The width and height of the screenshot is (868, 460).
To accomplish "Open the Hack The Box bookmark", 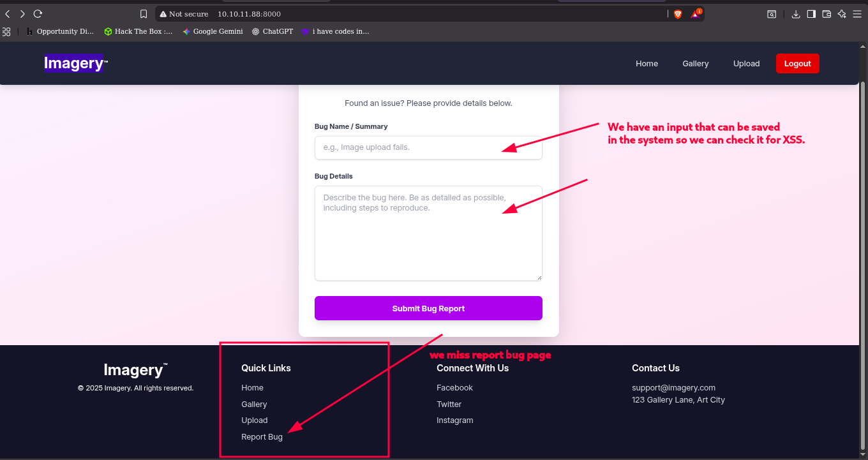I will 138,31.
